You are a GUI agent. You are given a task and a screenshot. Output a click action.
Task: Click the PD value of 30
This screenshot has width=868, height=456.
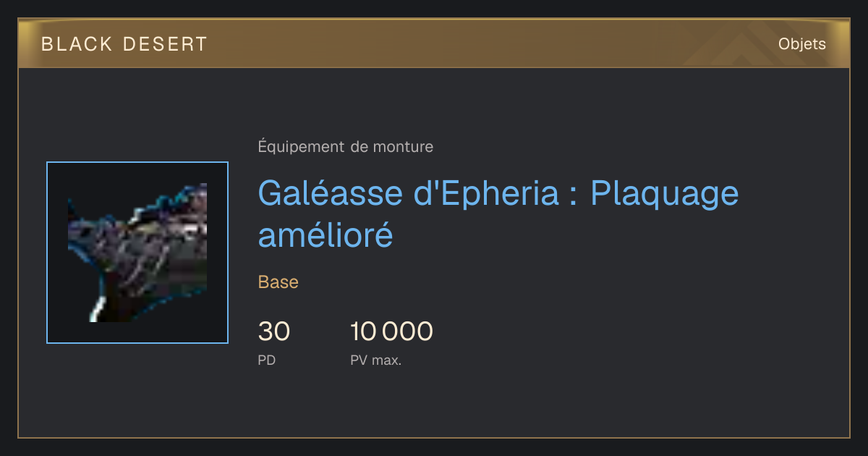tap(274, 332)
